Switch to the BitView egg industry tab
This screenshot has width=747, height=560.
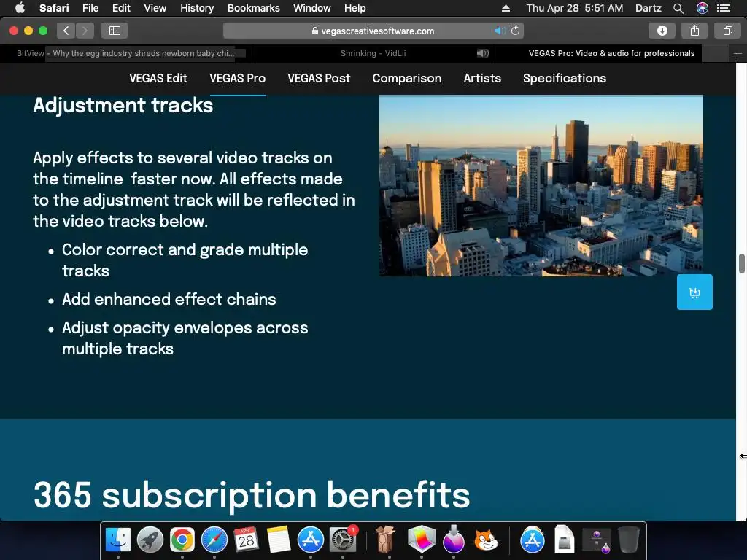[x=125, y=53]
